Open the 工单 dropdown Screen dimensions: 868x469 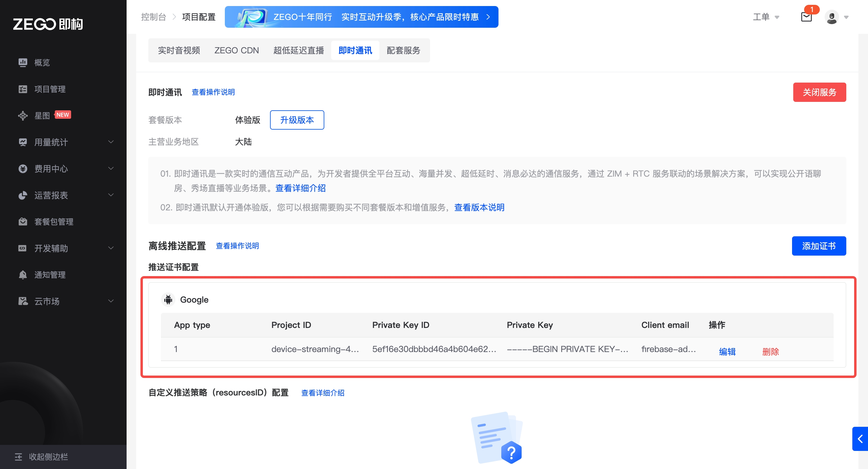(x=766, y=17)
